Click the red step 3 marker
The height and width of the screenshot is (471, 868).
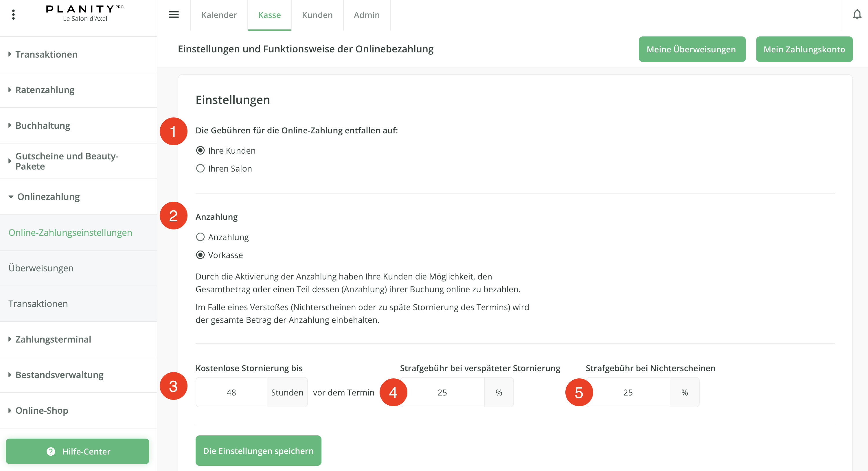(x=173, y=386)
